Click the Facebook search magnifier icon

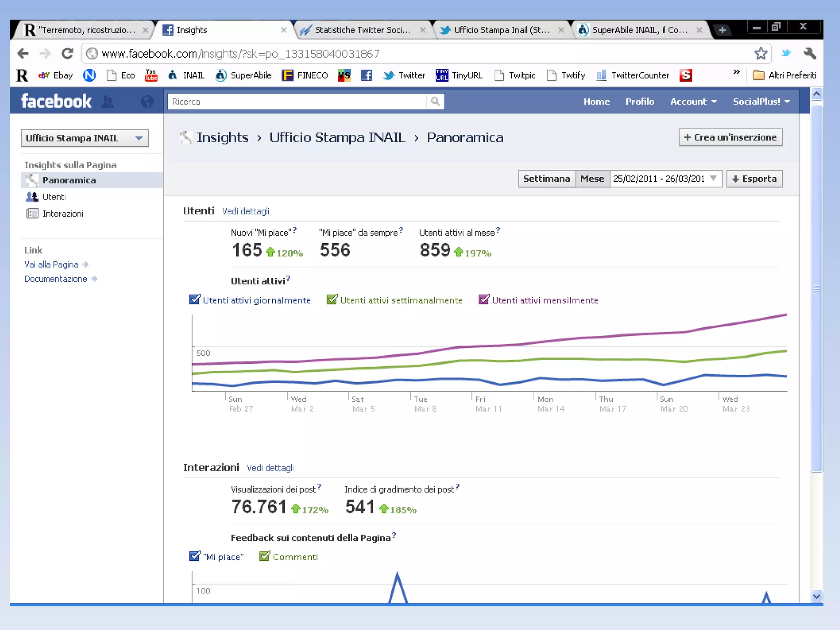tap(435, 101)
